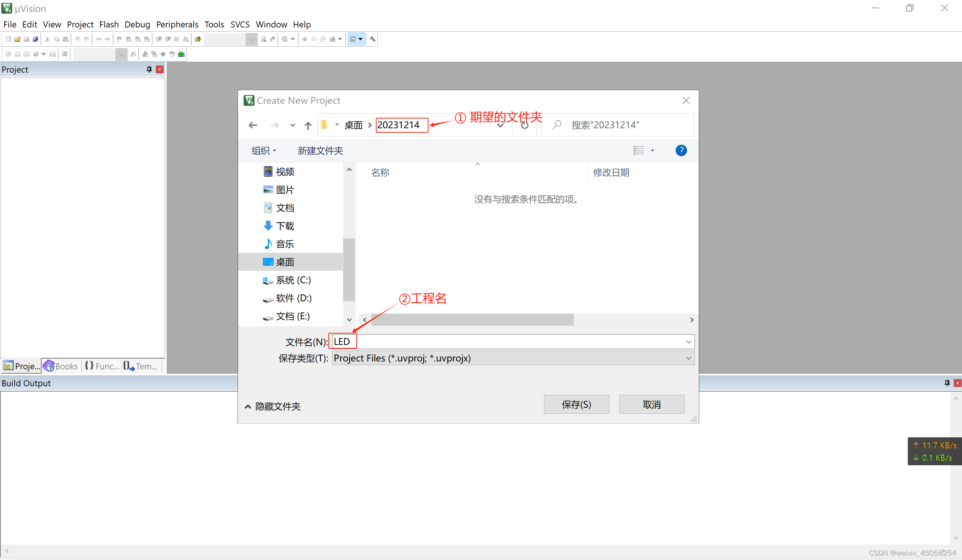
Task: Click the Insert Bookmark flag icon
Action: click(120, 39)
